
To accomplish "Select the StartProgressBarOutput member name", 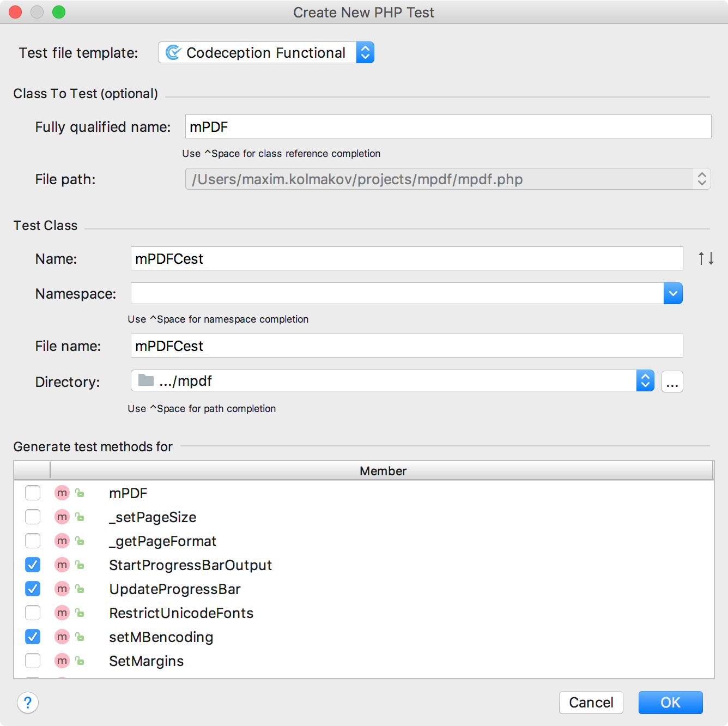I will tap(190, 565).
